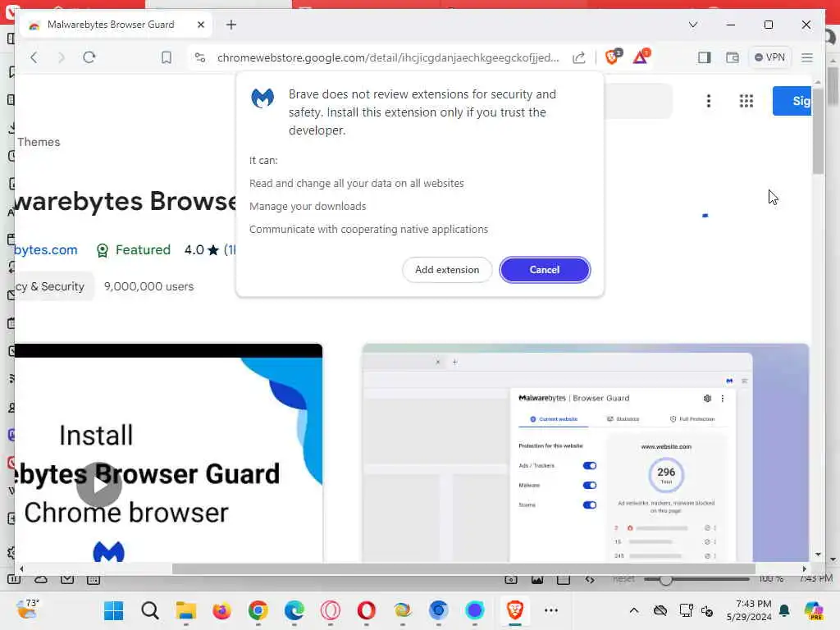
Task: Click Vivaldi capture page camera icon
Action: (511, 580)
